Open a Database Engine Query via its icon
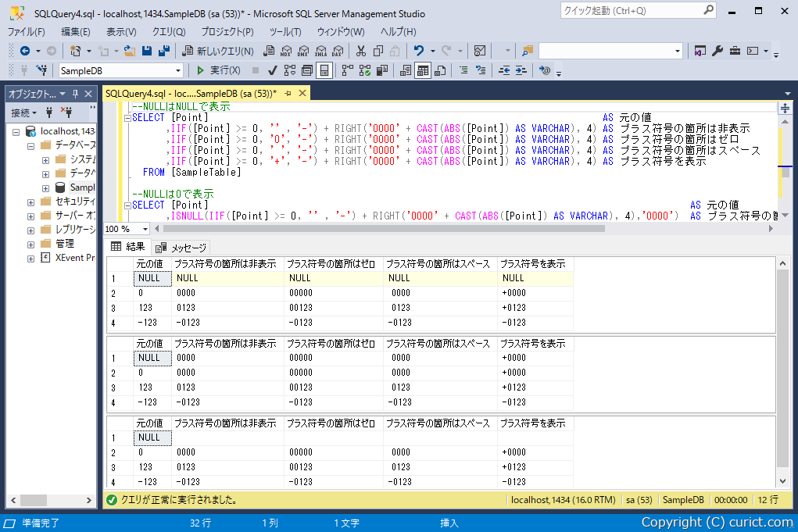 point(269,51)
